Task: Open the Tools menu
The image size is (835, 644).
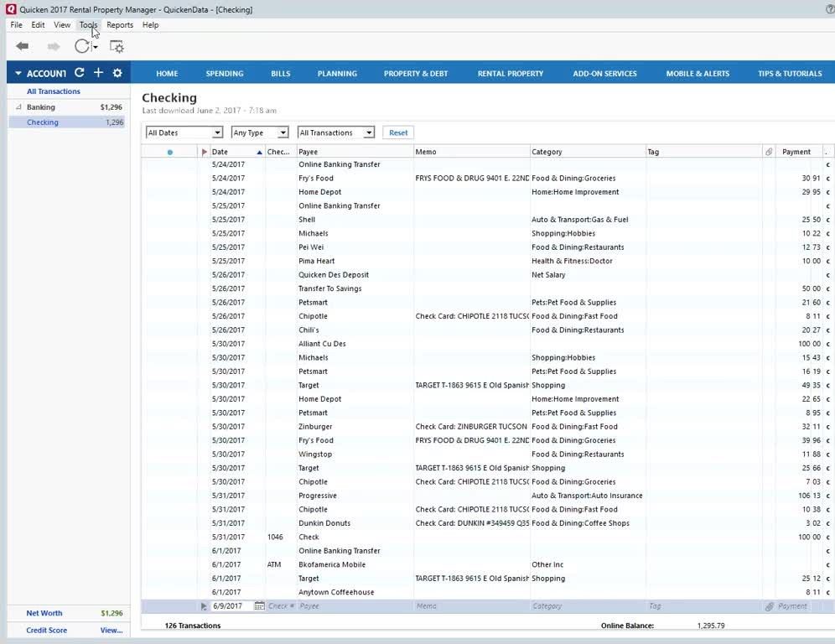Action: coord(88,25)
